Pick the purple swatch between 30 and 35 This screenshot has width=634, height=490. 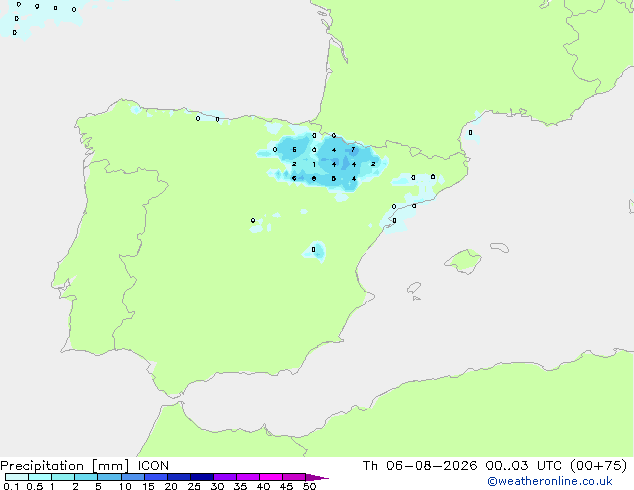click(x=225, y=477)
